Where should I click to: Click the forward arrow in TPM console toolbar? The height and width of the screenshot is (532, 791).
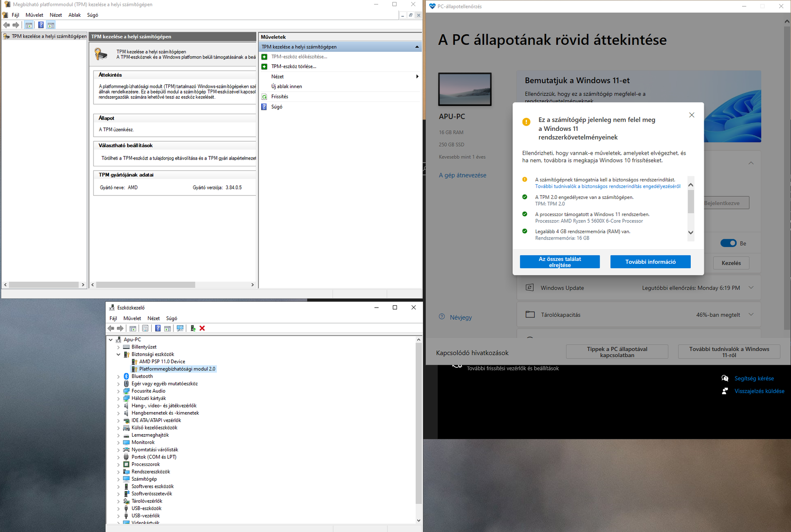[x=16, y=25]
